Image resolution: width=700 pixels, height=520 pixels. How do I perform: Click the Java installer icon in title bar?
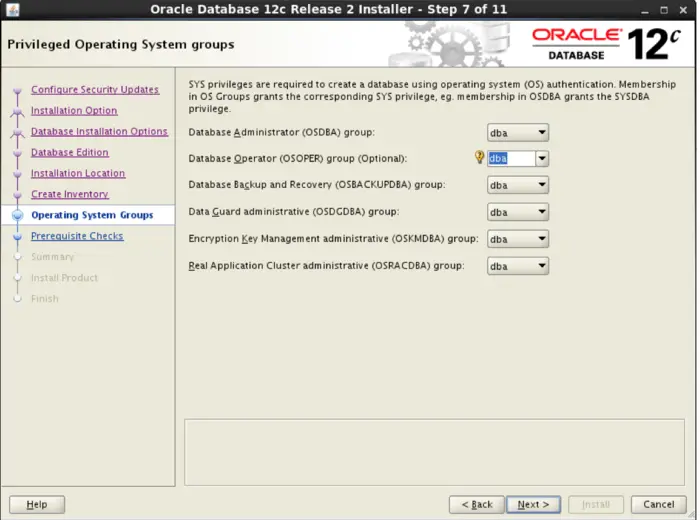[13, 9]
